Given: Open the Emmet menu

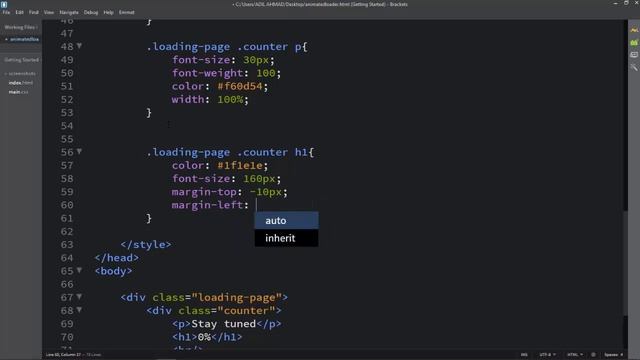Looking at the screenshot, I should tap(127, 12).
